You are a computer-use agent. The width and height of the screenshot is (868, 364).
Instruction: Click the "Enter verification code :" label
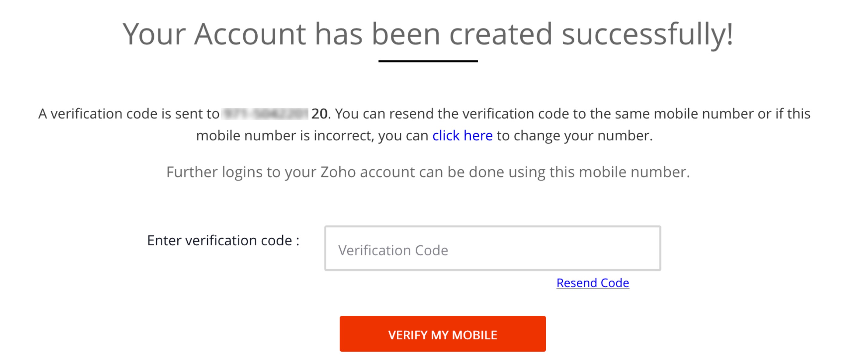click(223, 241)
